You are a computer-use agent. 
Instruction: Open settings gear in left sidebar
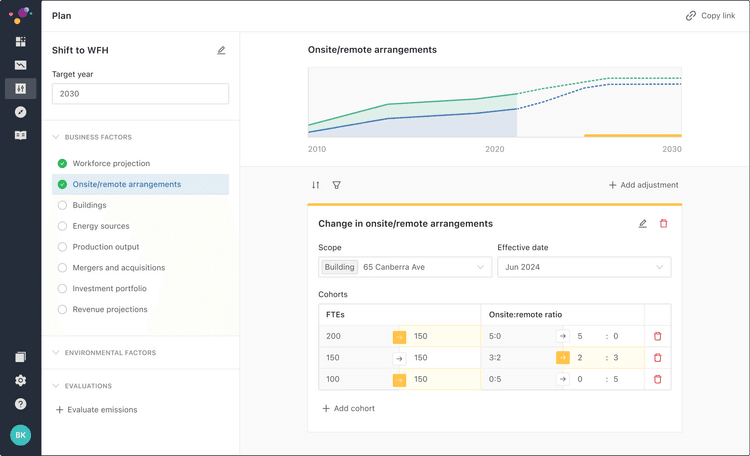[20, 381]
